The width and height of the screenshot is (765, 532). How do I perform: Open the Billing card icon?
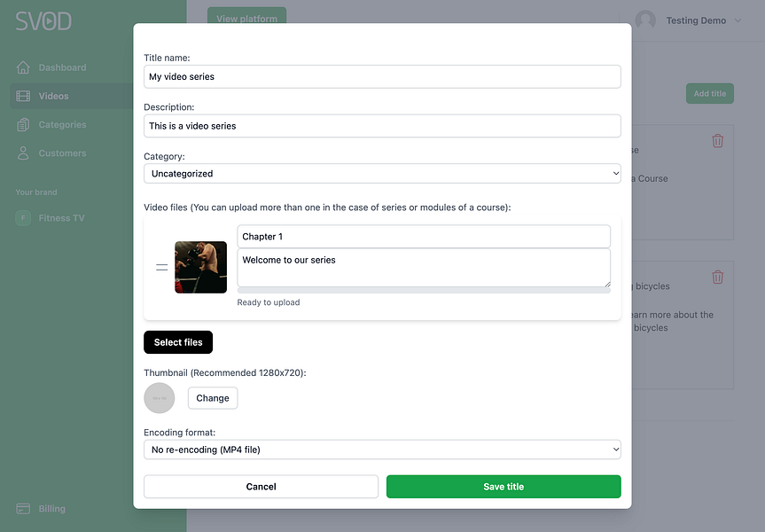pyautogui.click(x=23, y=509)
